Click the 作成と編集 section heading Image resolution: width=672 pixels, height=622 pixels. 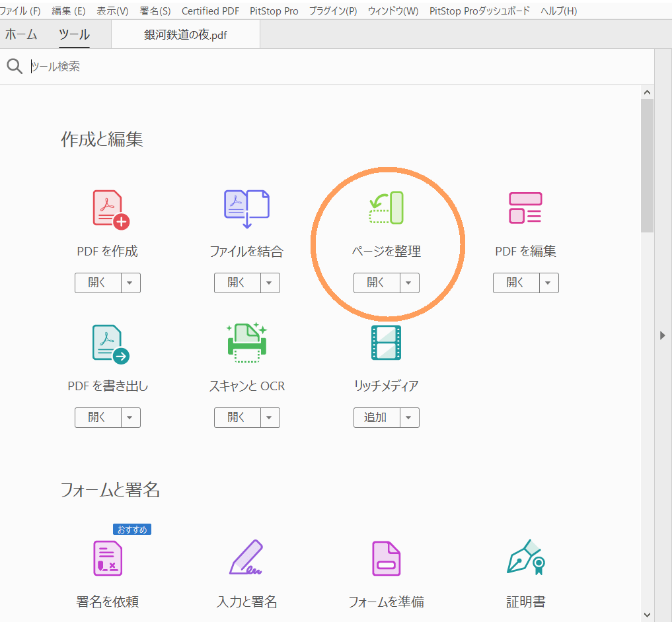pyautogui.click(x=102, y=139)
